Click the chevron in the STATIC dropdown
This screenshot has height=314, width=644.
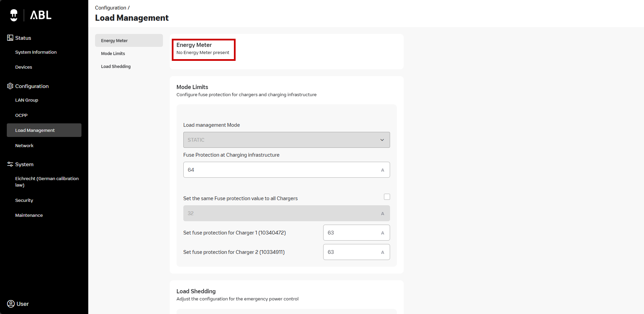click(x=382, y=140)
